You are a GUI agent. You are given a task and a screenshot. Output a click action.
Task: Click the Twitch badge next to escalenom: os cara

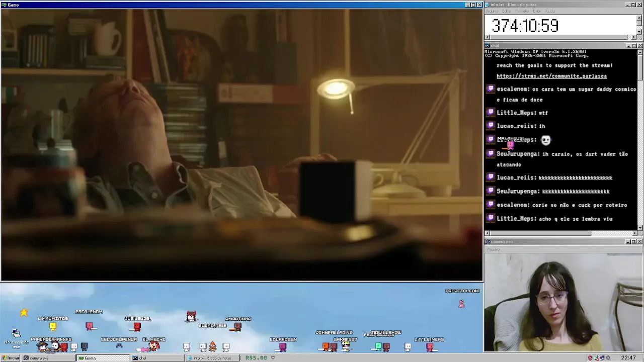point(491,89)
